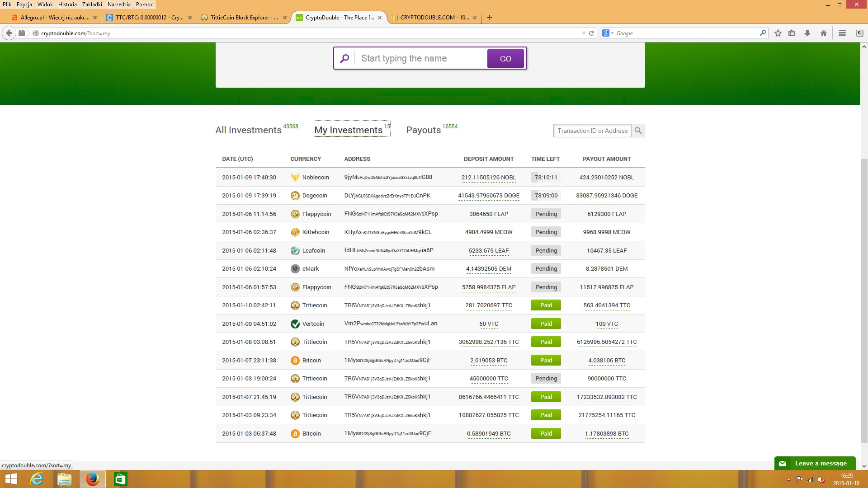The image size is (868, 488).
Task: Click the eMark currency icon
Action: (x=295, y=269)
